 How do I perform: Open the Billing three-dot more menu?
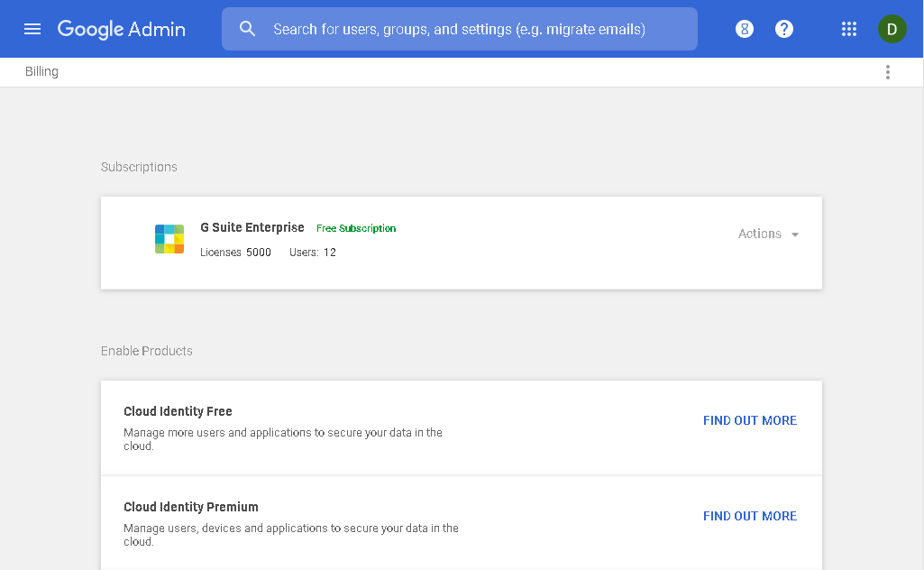887,72
